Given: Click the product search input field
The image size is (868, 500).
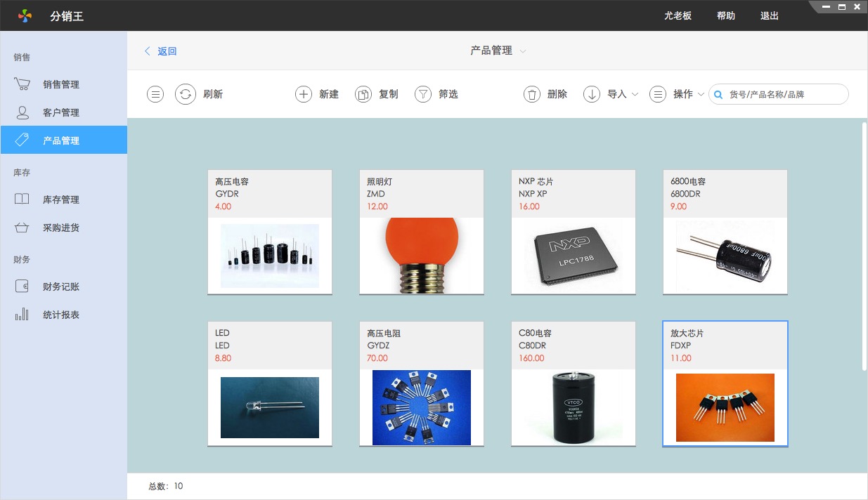Looking at the screenshot, I should [x=785, y=94].
